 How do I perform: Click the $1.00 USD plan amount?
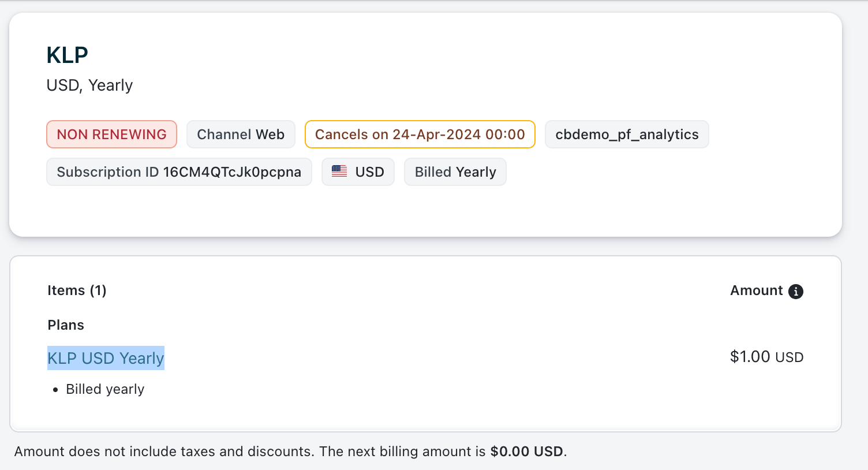pos(766,357)
